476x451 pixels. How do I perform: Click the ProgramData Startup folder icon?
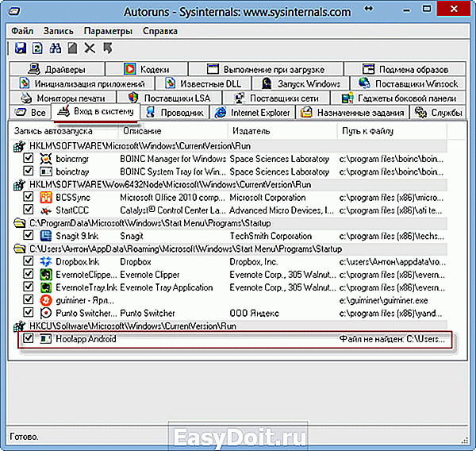(19, 223)
